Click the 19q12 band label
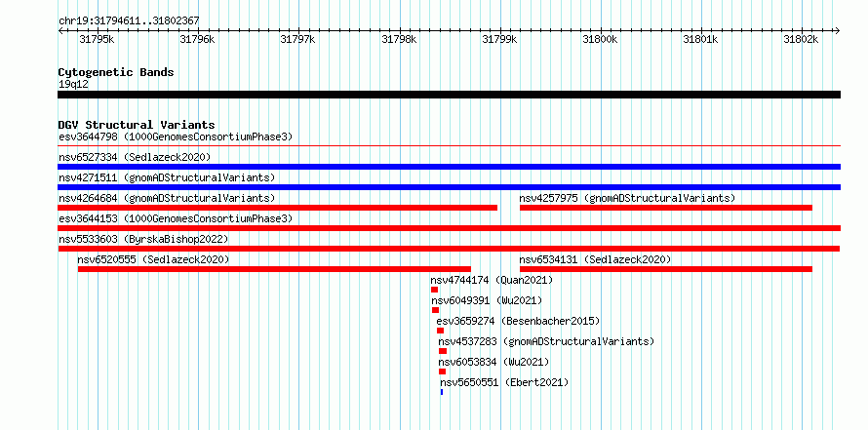This screenshot has height=430, width=868. pos(73,84)
